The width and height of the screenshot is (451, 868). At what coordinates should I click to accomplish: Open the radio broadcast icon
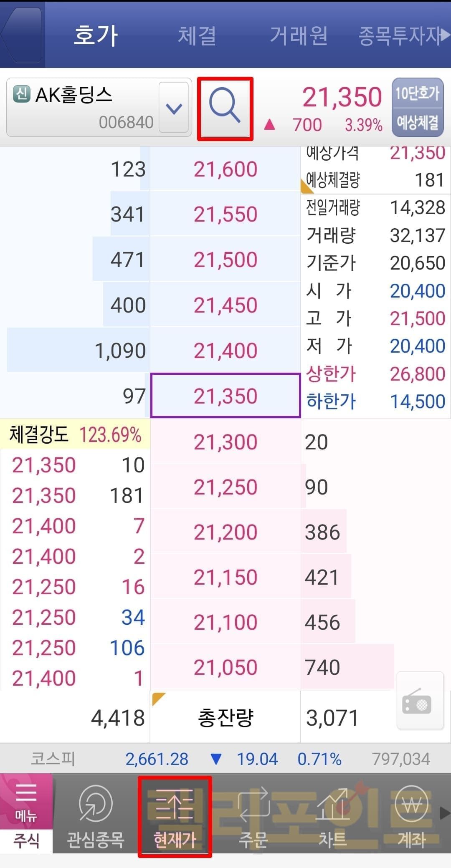(420, 701)
